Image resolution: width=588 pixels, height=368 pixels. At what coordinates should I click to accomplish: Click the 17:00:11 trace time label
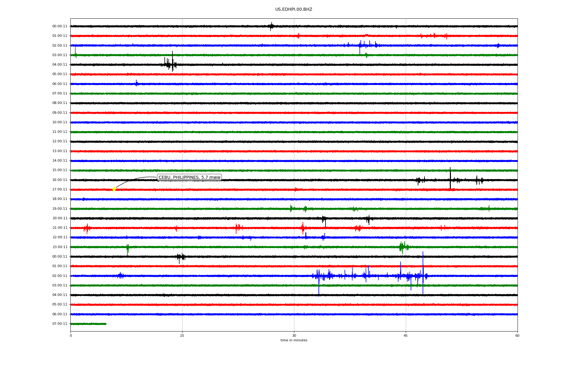60,190
